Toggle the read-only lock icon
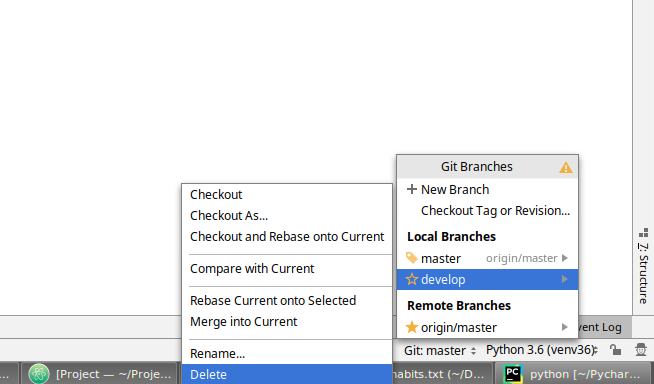This screenshot has height=384, width=654. point(615,350)
